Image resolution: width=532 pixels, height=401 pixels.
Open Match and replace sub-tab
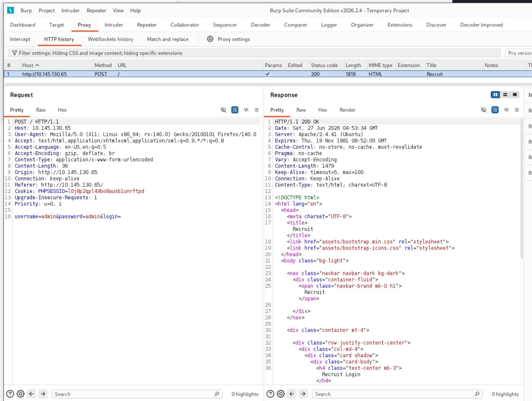(168, 39)
